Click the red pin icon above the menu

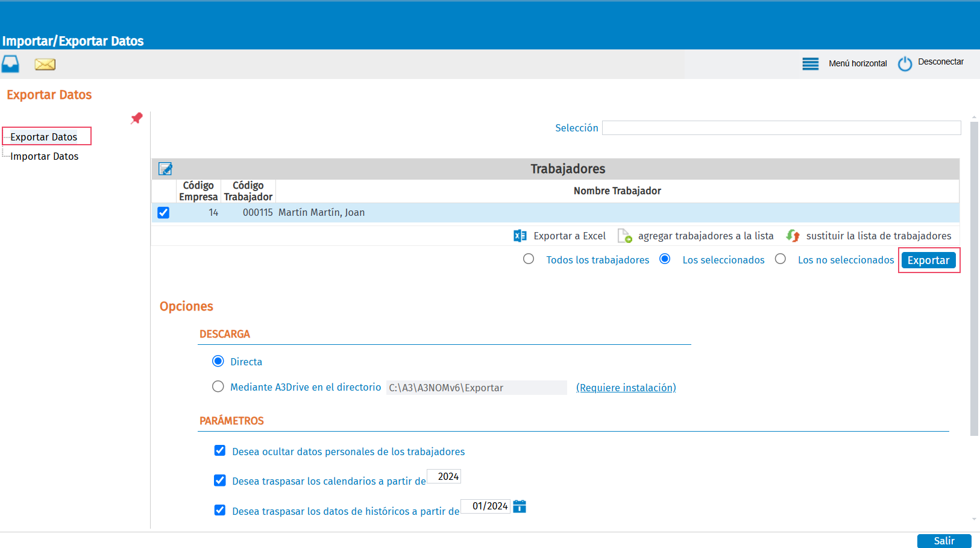136,119
